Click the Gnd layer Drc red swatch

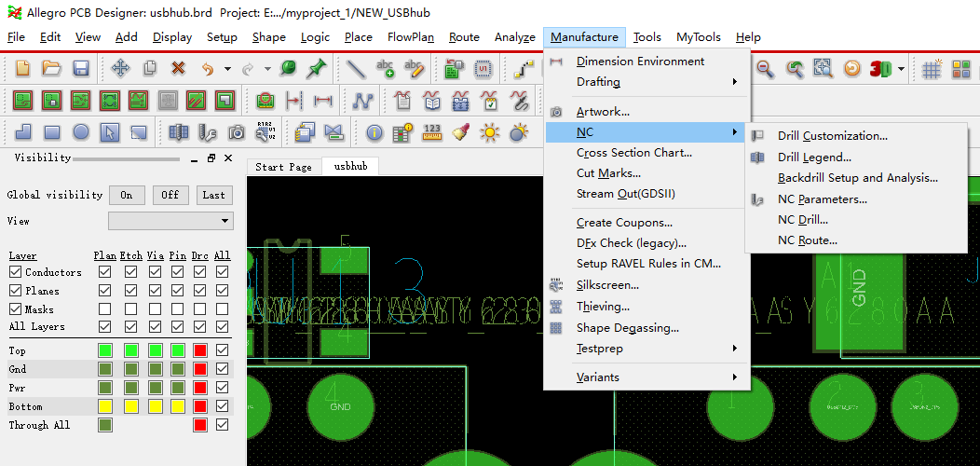200,369
